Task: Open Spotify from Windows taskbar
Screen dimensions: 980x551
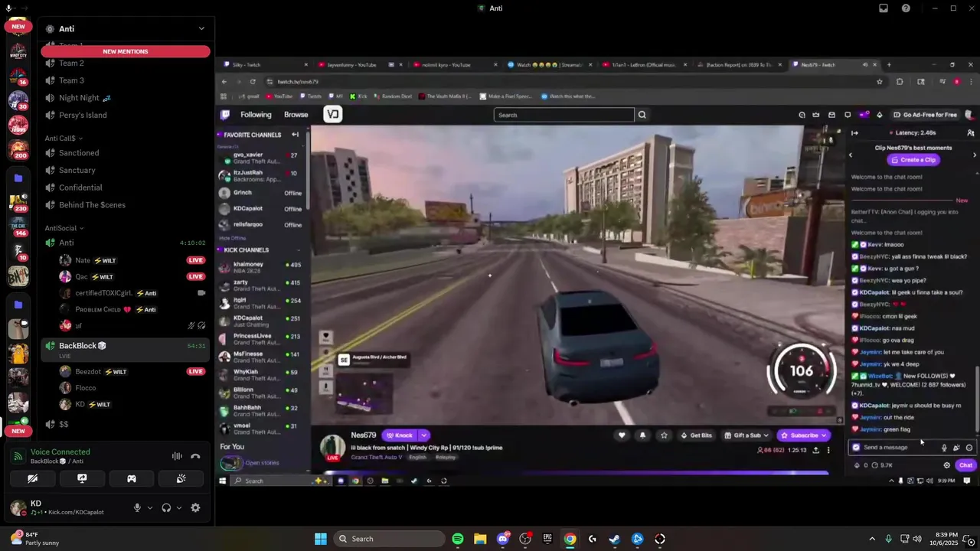Action: point(458,539)
